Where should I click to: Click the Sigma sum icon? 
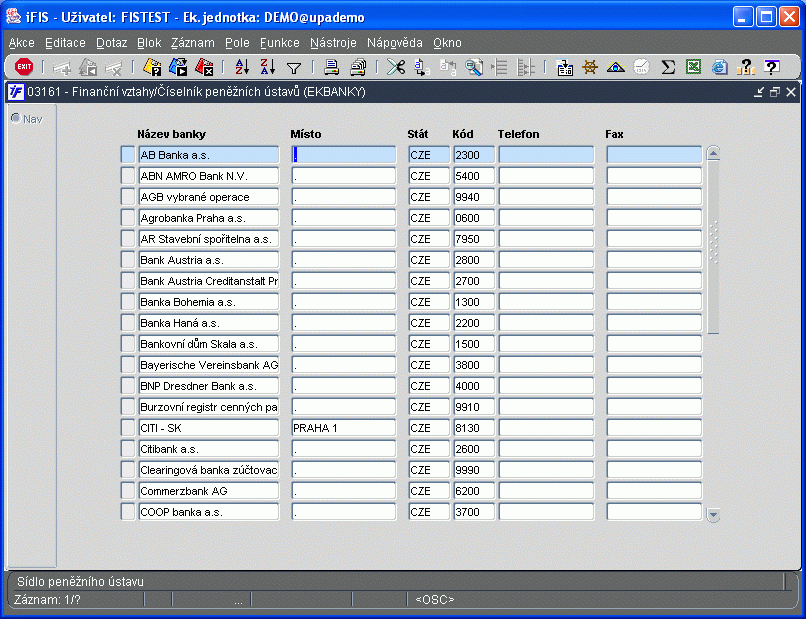(668, 67)
